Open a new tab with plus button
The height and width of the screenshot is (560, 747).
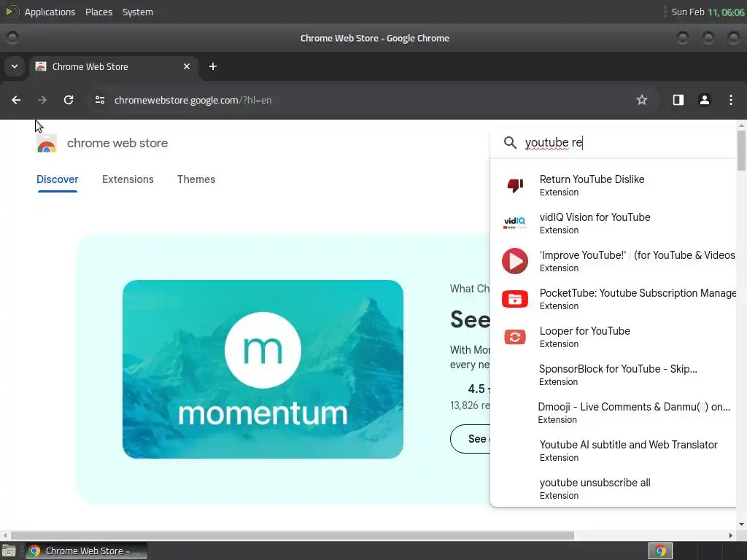coord(213,66)
